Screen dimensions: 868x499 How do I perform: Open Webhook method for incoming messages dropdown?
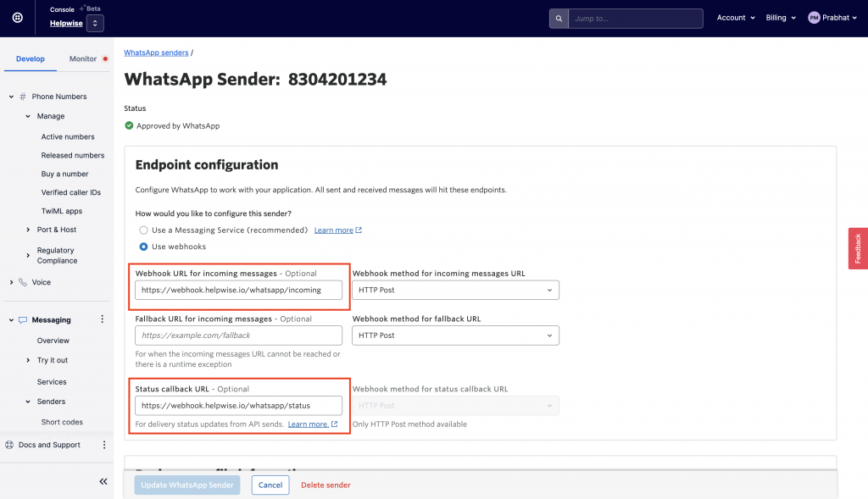pyautogui.click(x=455, y=290)
